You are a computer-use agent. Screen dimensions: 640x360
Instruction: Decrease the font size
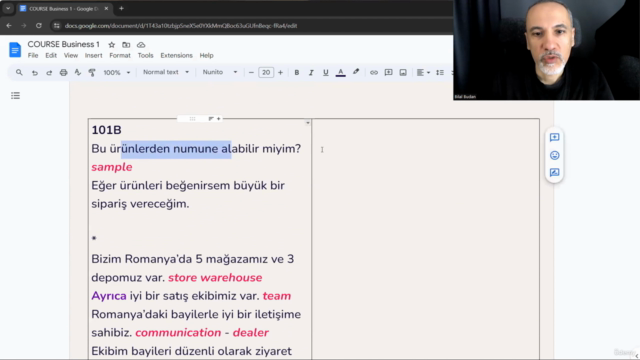tap(251, 73)
